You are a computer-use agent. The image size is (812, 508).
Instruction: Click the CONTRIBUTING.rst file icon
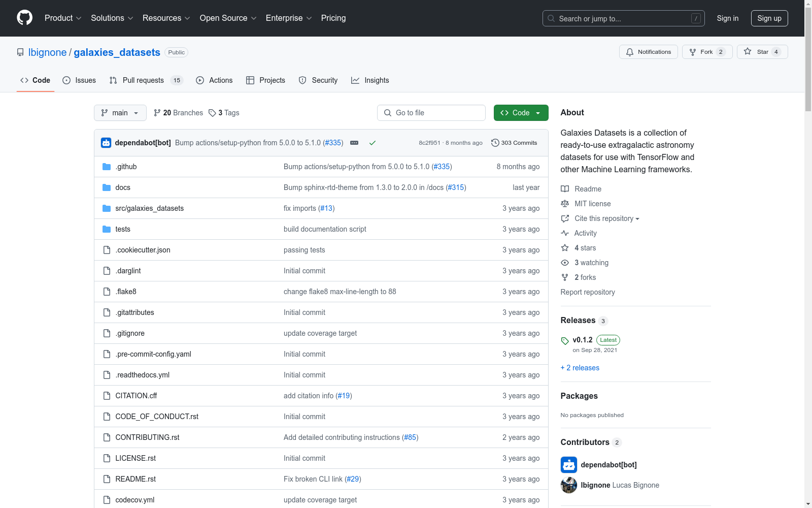point(107,437)
